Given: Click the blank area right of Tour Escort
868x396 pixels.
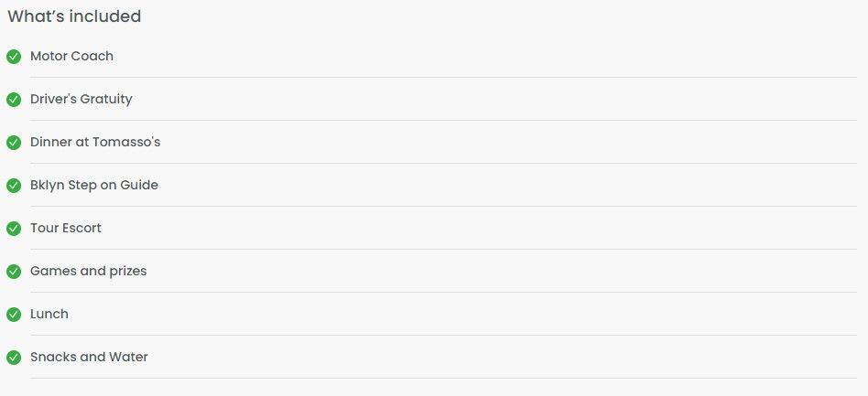Looking at the screenshot, I should pos(480,228).
